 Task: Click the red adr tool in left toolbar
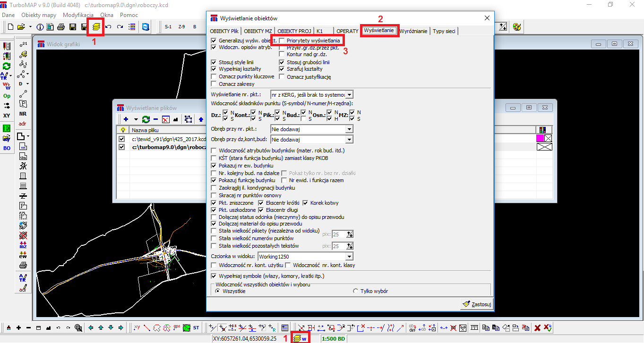(x=23, y=124)
